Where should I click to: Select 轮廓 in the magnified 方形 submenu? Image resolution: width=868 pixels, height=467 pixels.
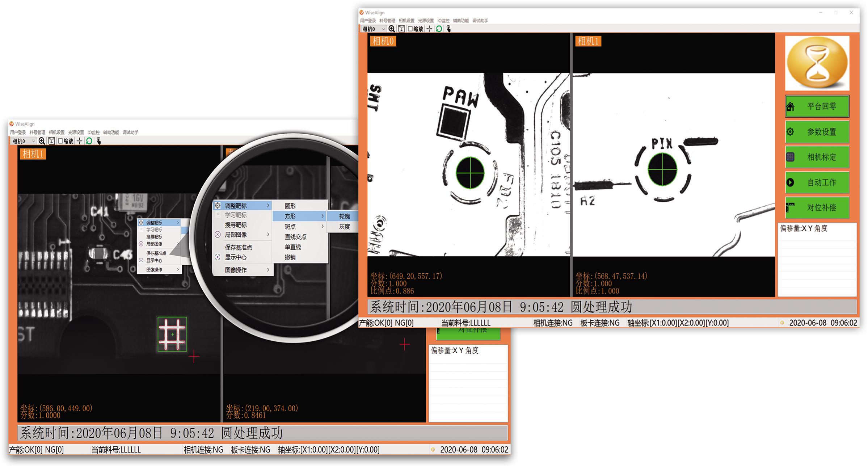click(344, 216)
